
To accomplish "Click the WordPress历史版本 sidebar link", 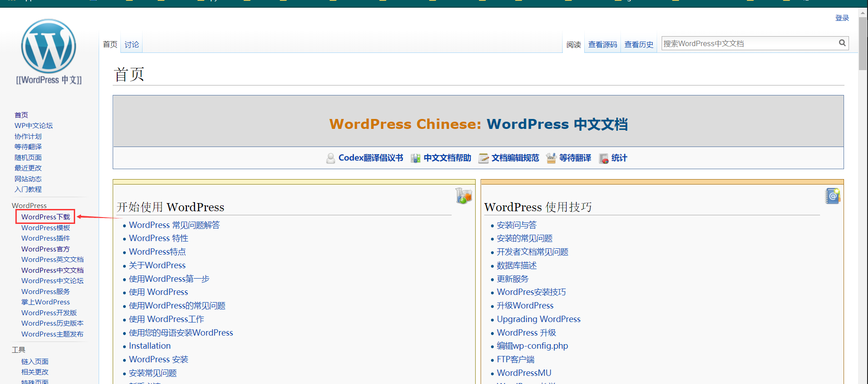I will click(x=52, y=323).
